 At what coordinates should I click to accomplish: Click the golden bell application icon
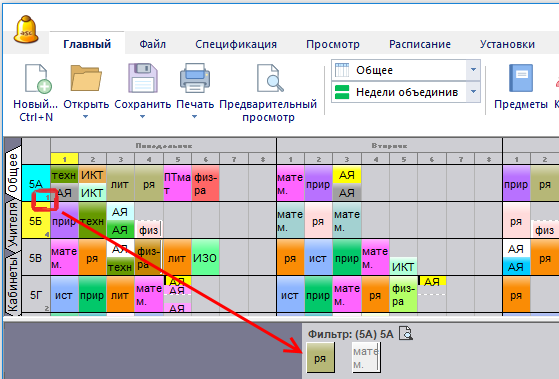pos(26,30)
